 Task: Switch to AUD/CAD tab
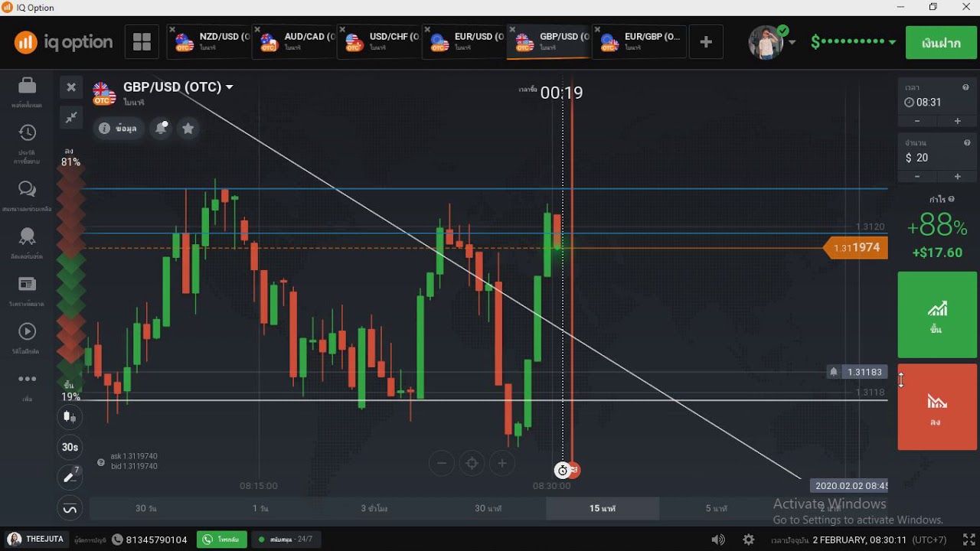click(x=295, y=42)
